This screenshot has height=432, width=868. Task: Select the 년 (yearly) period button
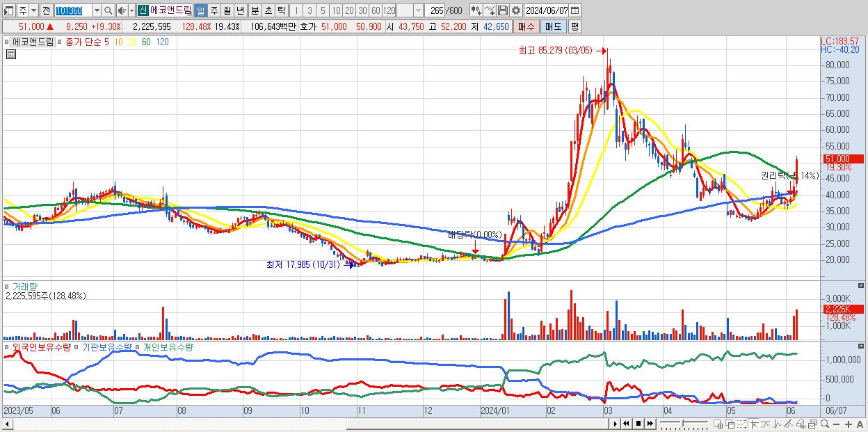tap(240, 10)
